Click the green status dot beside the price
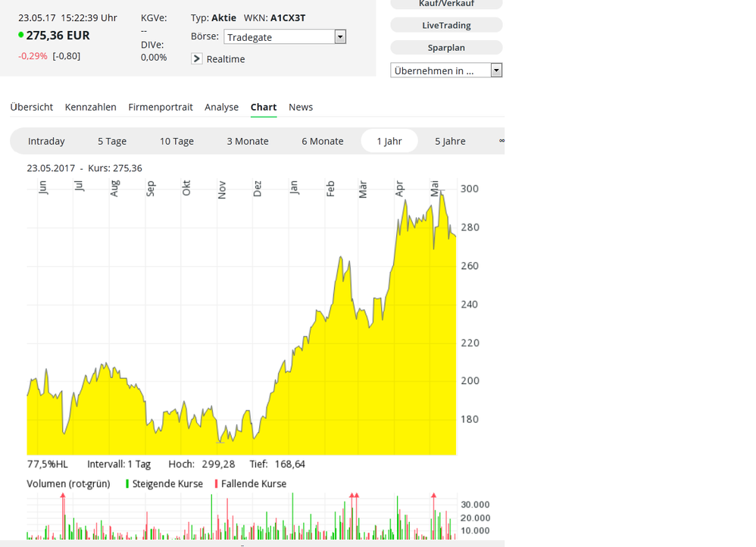The image size is (756, 547). pos(21,35)
